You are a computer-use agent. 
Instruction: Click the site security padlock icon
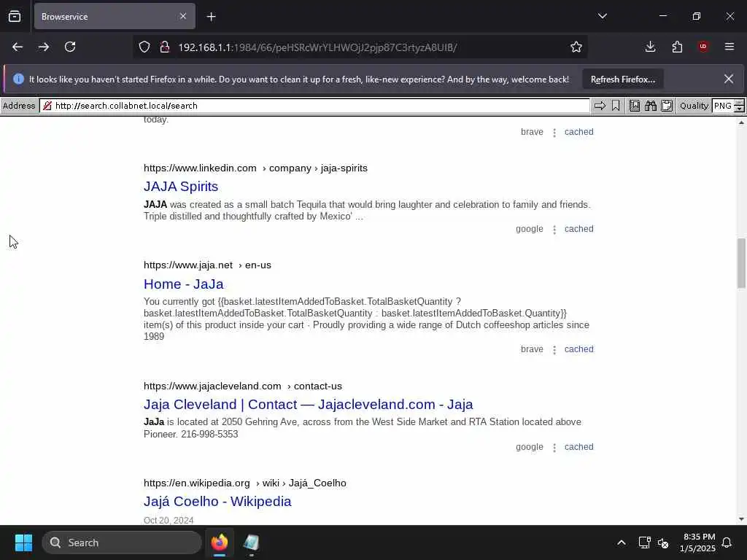[x=165, y=47]
